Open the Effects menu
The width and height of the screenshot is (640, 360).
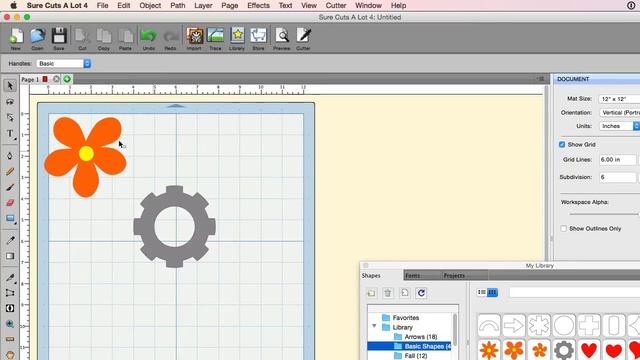258,6
